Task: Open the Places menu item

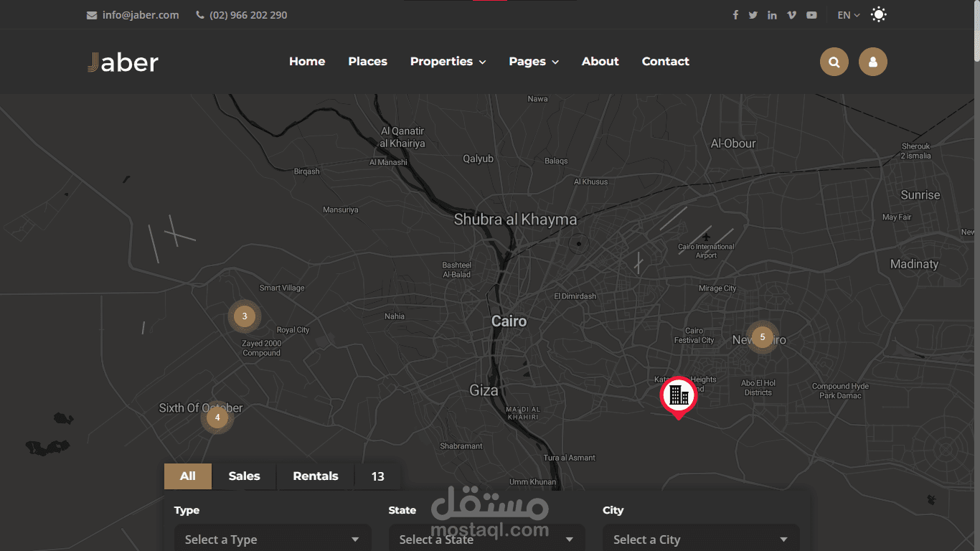Action: pos(368,62)
